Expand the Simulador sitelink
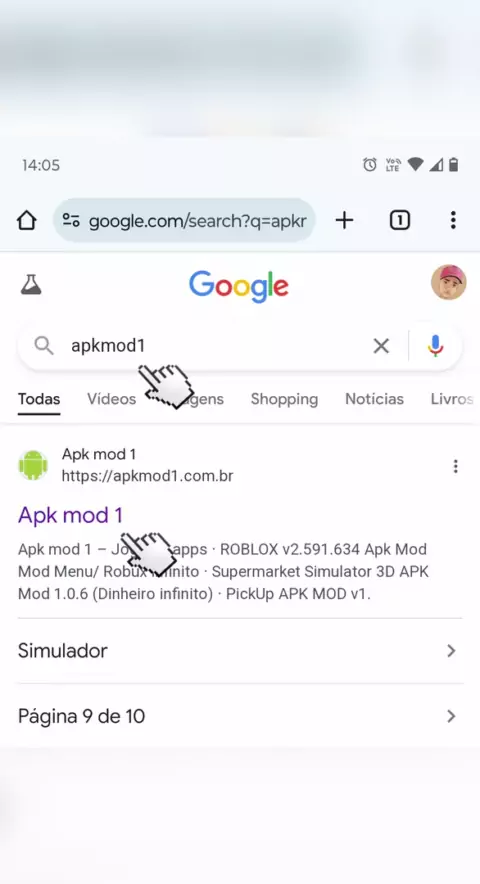Screen dimensions: 480x884 pos(240,651)
